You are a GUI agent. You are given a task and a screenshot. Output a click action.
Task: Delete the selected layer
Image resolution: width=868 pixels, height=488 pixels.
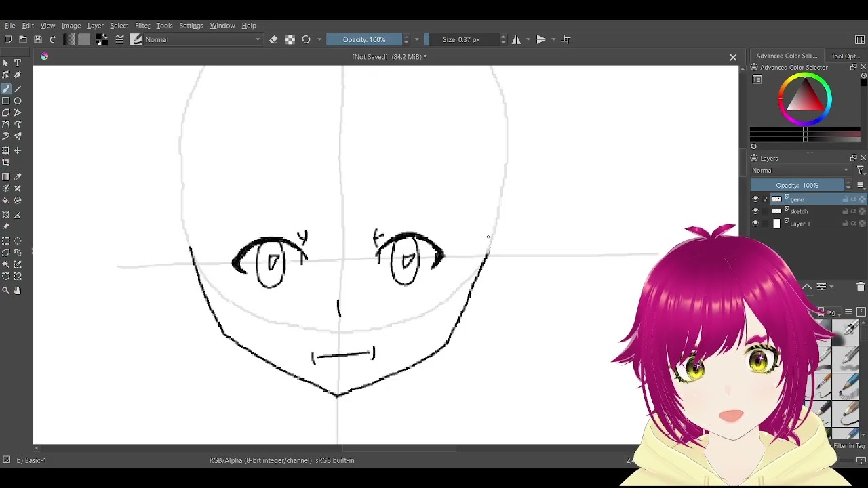click(x=861, y=287)
